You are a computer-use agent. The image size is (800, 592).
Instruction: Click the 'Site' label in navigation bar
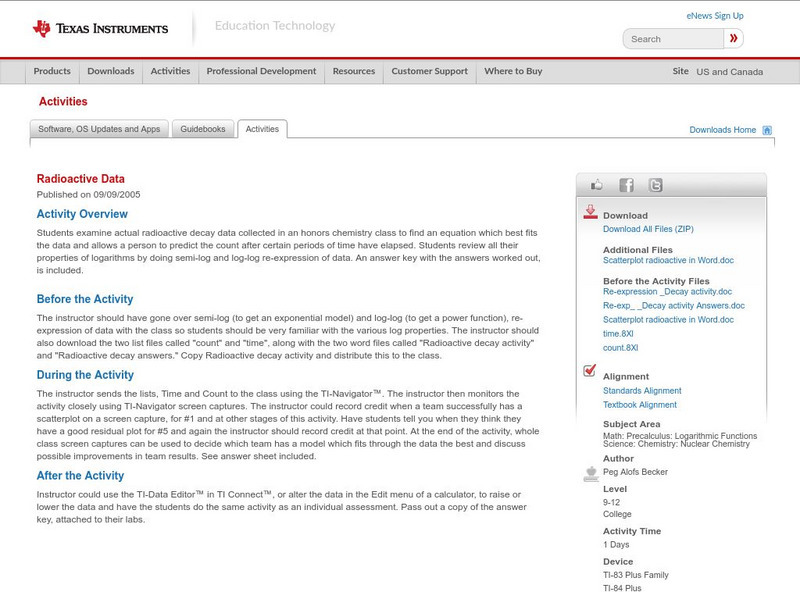681,71
